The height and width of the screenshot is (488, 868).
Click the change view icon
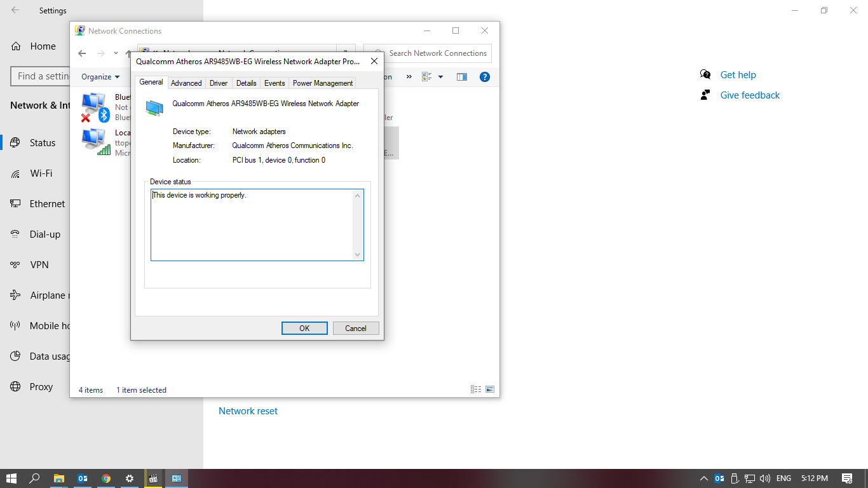coord(426,77)
